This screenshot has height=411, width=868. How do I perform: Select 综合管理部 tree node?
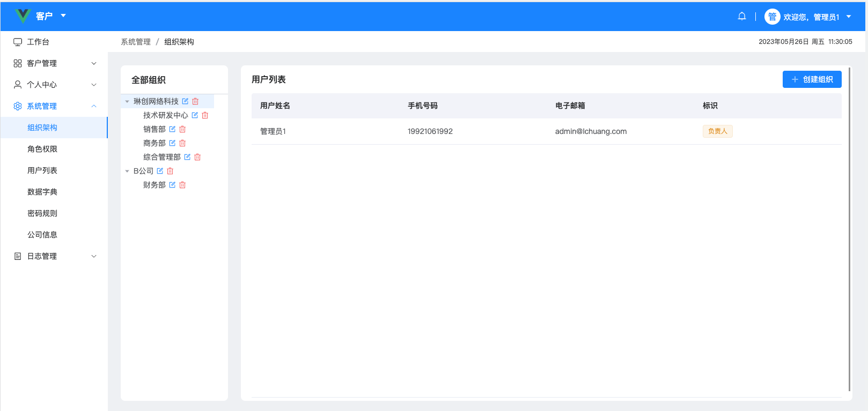162,157
